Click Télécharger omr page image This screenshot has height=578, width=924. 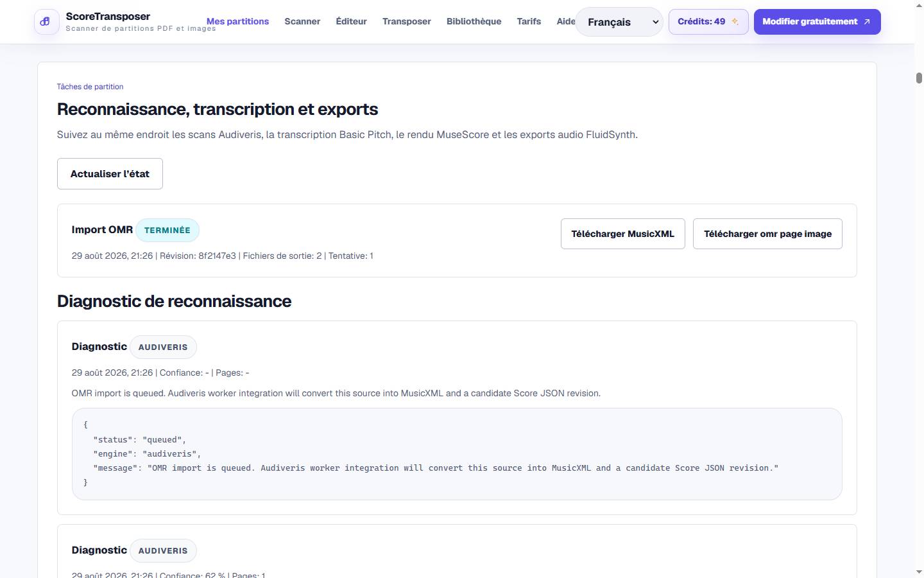point(767,234)
